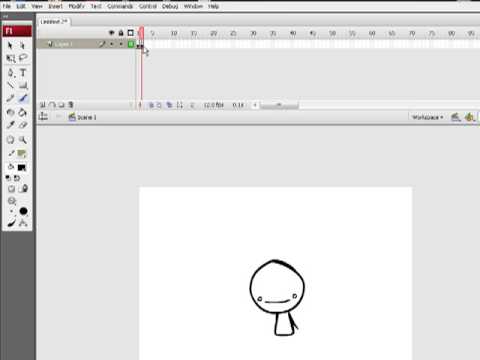Click the Fl application logo
Viewport: 480px width, 360px height.
(17, 31)
